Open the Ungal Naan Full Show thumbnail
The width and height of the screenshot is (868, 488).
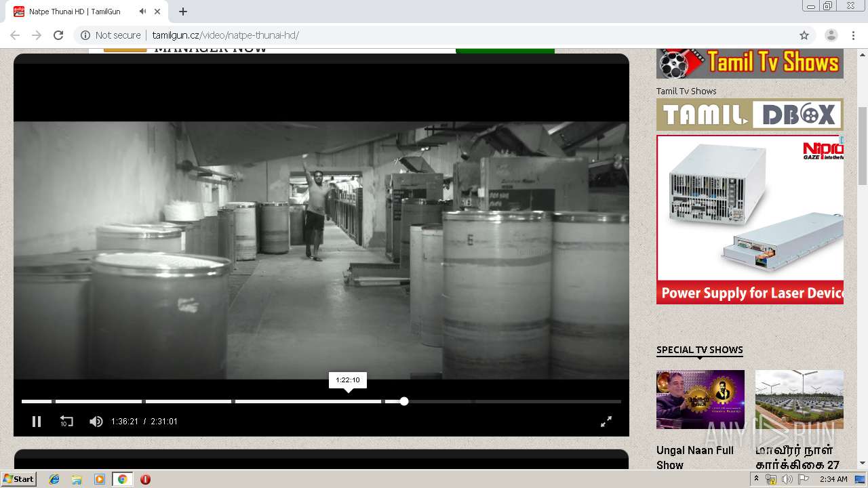(x=701, y=399)
